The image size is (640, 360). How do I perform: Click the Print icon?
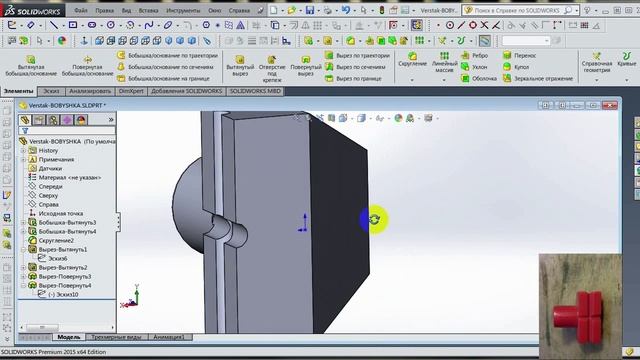click(x=328, y=10)
